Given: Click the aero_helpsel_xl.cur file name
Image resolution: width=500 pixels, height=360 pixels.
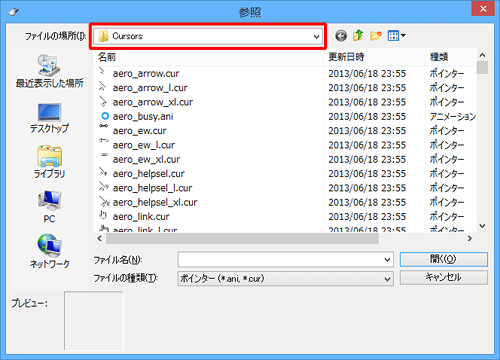Looking at the screenshot, I should [155, 202].
